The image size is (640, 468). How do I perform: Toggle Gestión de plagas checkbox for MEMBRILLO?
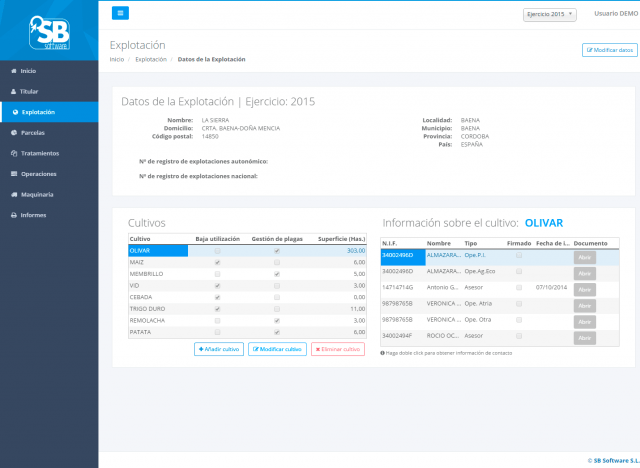(x=276, y=273)
